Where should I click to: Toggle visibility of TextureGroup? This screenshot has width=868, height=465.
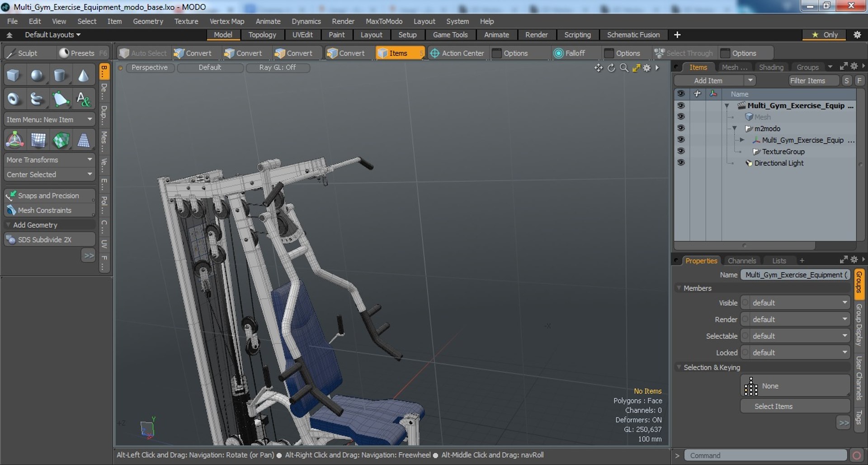[x=681, y=152]
